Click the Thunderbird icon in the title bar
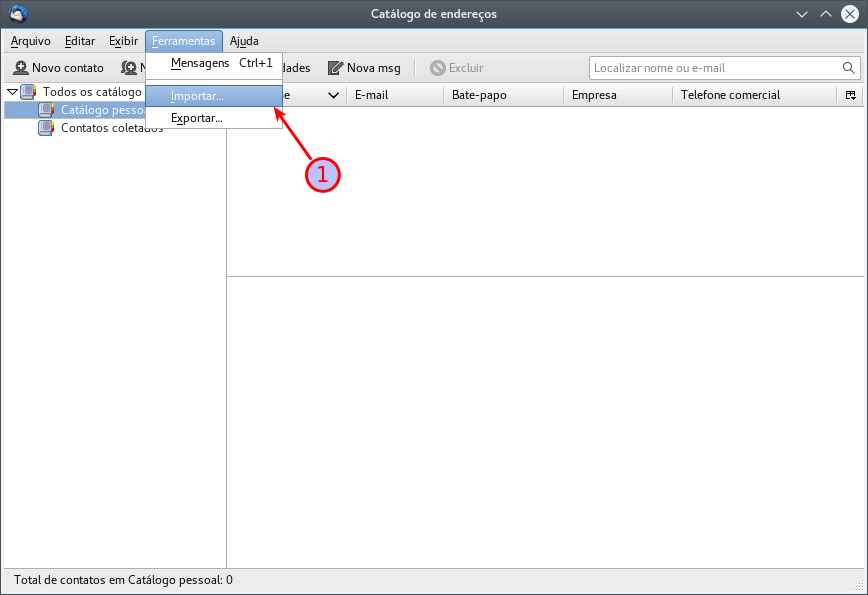The width and height of the screenshot is (868, 595). pyautogui.click(x=17, y=14)
